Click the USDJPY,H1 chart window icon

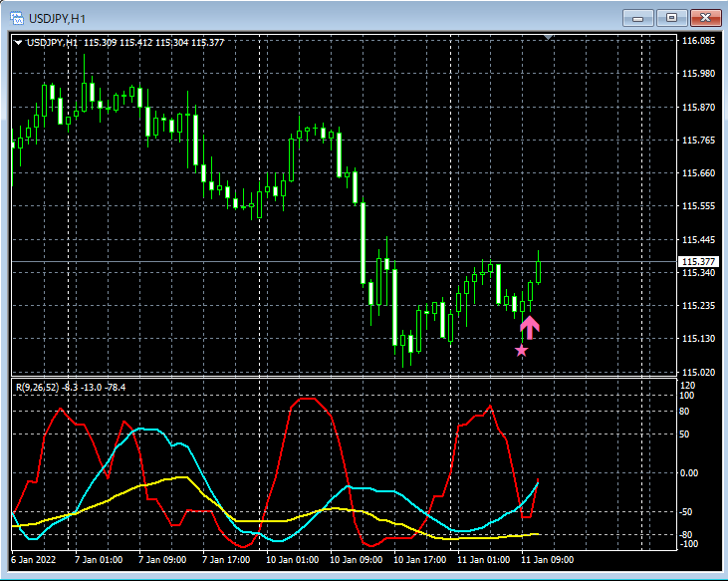pos(17,19)
